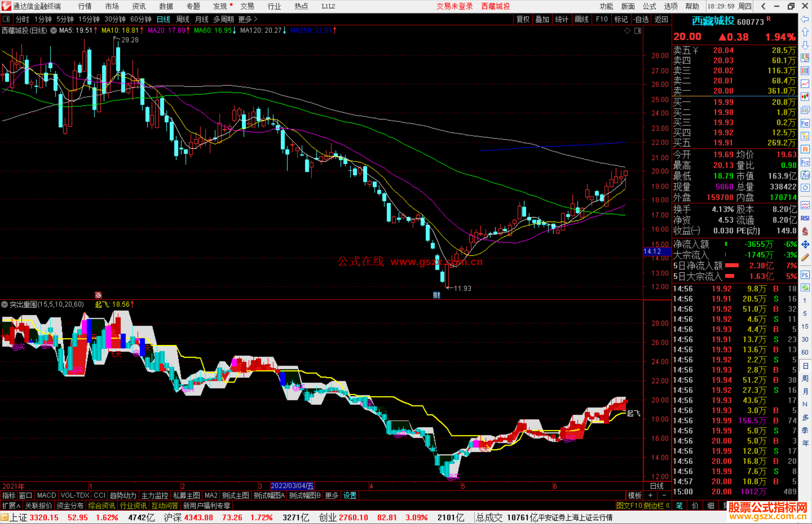This screenshot has height=524, width=812.
Task: Open the colored quote table icon
Action: coord(805,71)
